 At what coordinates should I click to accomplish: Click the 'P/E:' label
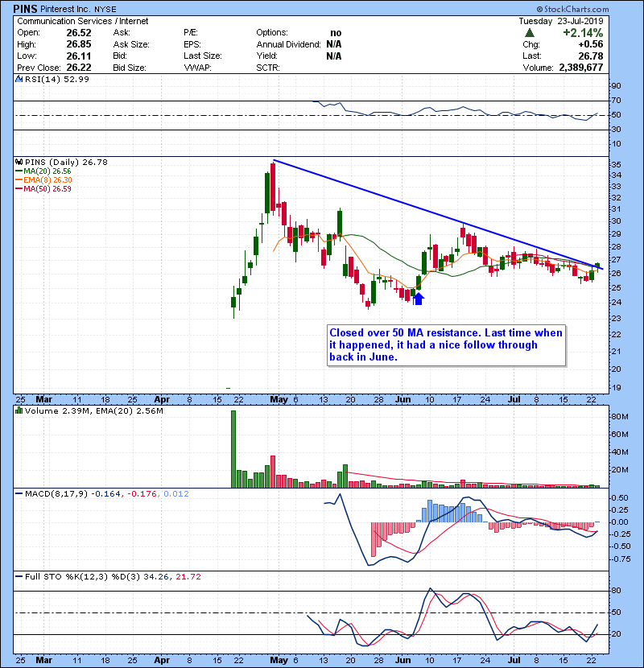[191, 33]
